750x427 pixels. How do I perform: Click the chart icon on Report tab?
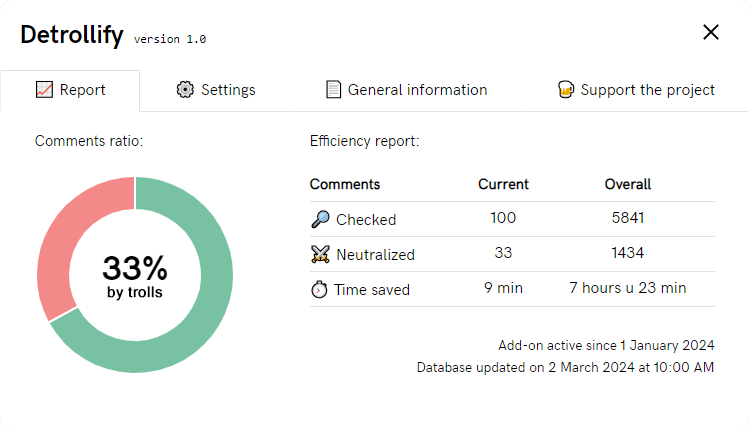tap(44, 90)
